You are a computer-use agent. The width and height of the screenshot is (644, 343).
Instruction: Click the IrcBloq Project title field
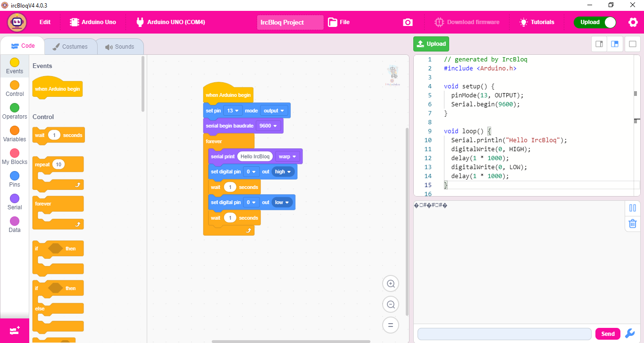point(290,22)
